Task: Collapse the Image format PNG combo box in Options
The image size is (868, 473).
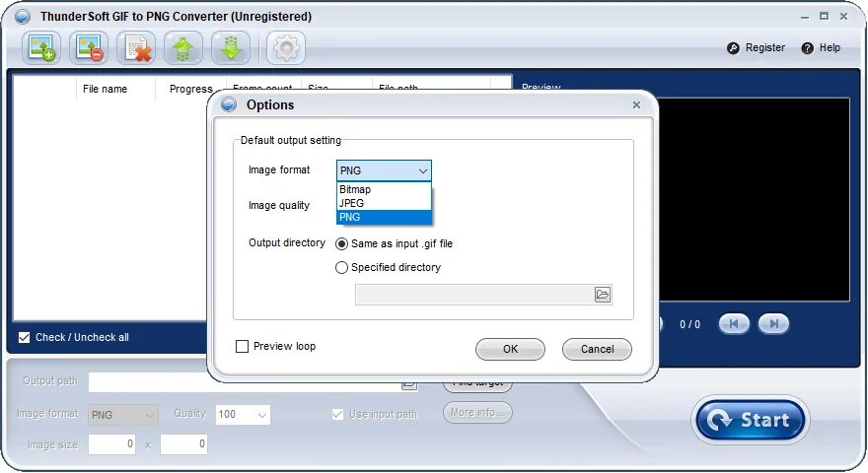Action: (x=384, y=170)
